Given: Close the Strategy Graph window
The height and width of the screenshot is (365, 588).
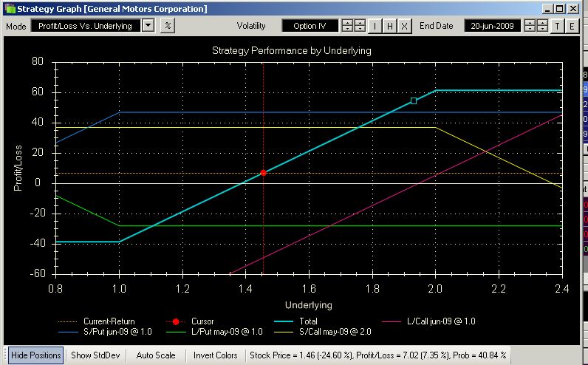Looking at the screenshot, I should pyautogui.click(x=573, y=9).
